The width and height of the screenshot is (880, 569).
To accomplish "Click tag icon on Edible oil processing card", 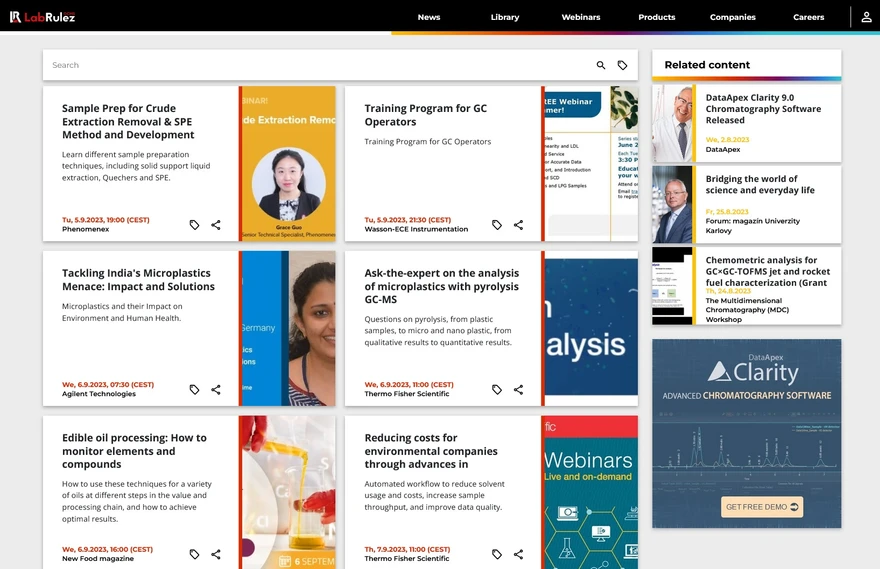I will tap(194, 554).
